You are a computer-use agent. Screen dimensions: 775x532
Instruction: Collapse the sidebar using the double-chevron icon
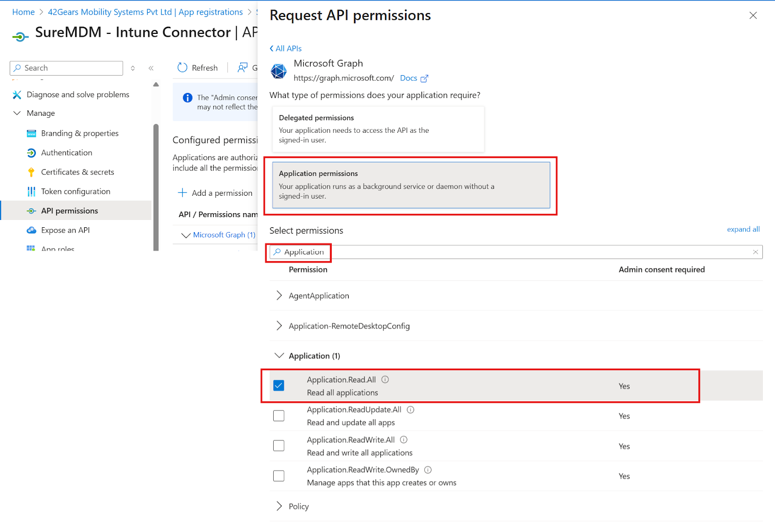click(151, 68)
